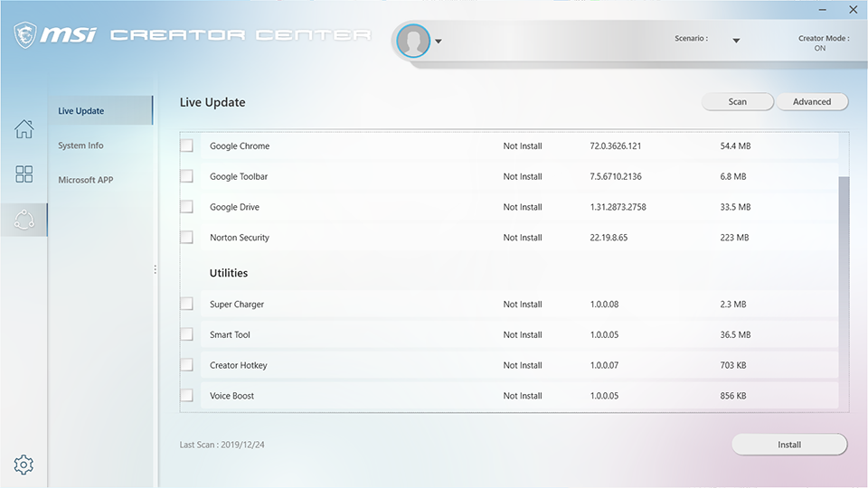Select the Live Update sync icon

tap(24, 220)
